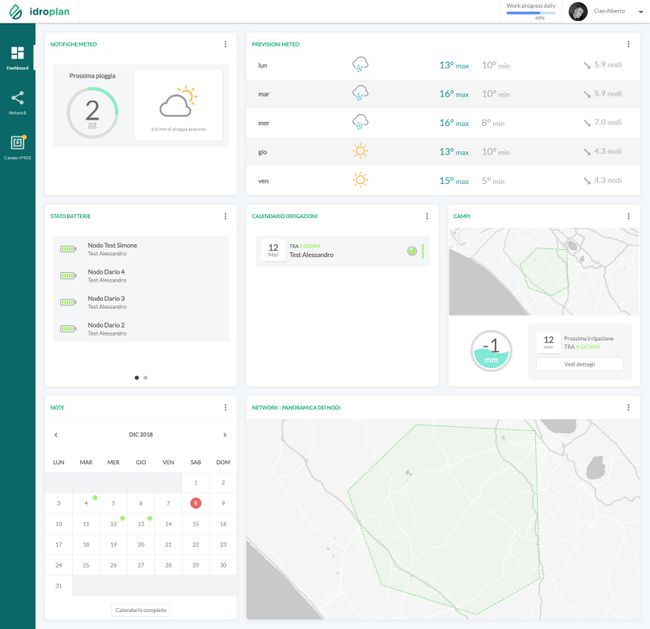Click irrigation event green status icon
The width and height of the screenshot is (650, 629).
(x=412, y=251)
